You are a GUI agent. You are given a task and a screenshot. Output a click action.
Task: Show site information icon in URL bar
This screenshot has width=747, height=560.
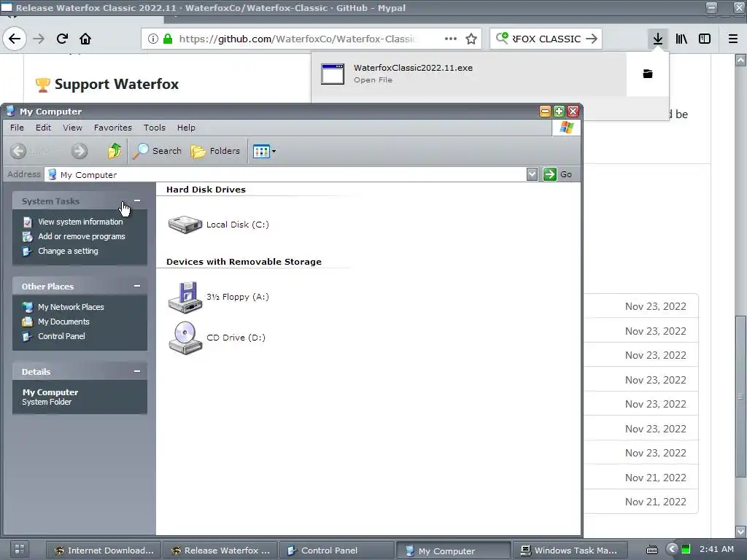153,39
